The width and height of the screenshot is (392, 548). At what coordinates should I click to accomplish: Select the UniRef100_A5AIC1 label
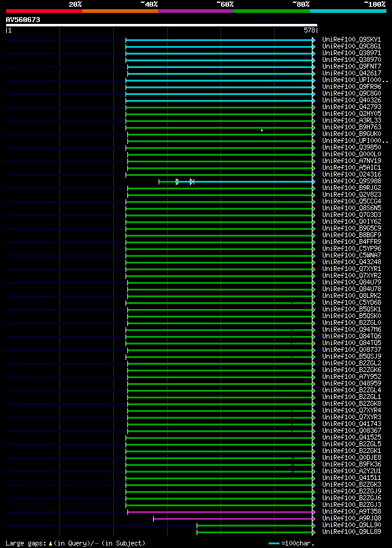352,168
